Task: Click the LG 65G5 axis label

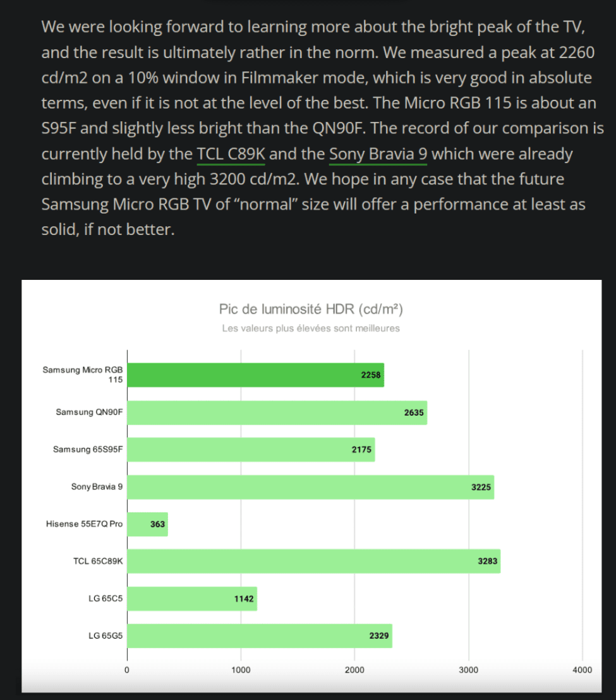Action: click(x=106, y=636)
